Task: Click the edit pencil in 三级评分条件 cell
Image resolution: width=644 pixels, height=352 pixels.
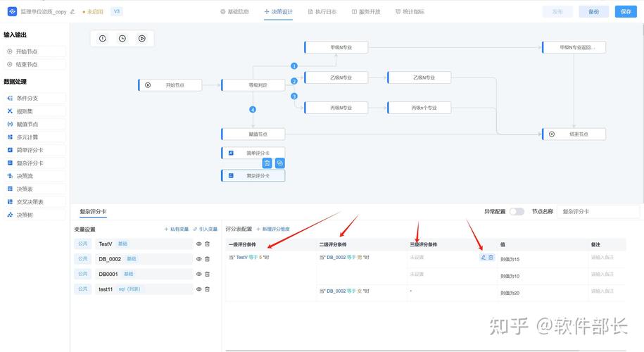Action: (x=484, y=258)
